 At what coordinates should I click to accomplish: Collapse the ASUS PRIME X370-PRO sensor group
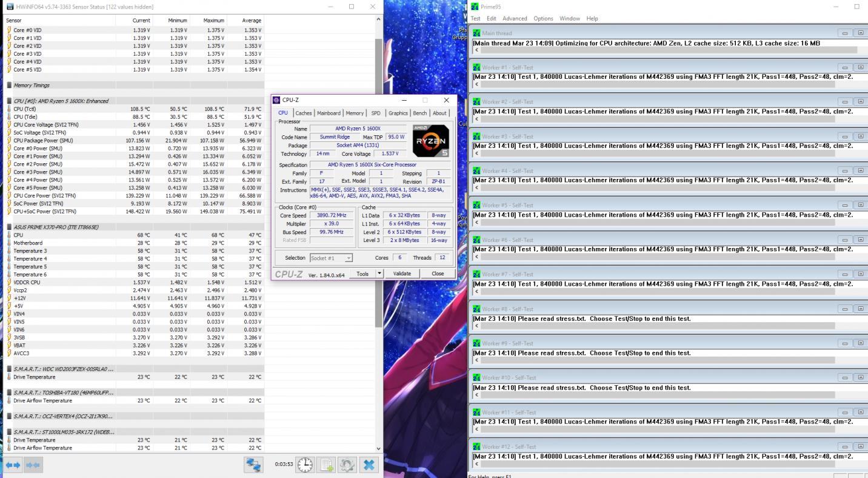point(9,227)
